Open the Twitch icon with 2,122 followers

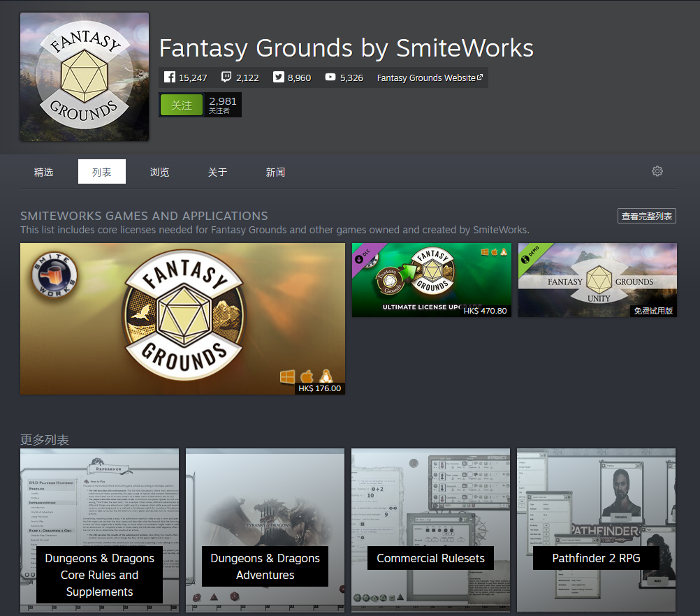[x=226, y=78]
